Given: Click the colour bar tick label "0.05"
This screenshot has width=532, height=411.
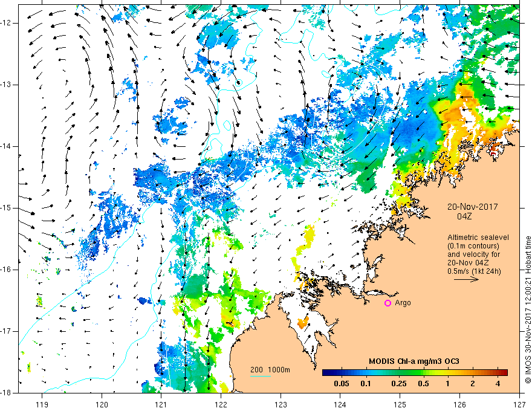Looking at the screenshot, I should [x=342, y=384].
